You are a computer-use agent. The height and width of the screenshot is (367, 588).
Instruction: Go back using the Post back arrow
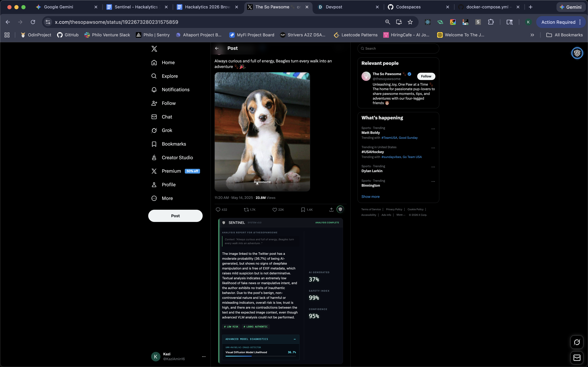tap(217, 48)
